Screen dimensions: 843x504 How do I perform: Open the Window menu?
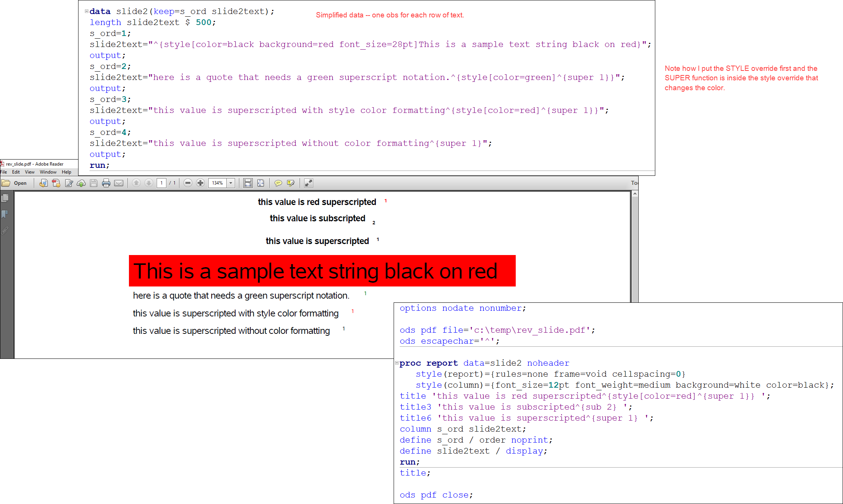(x=48, y=172)
